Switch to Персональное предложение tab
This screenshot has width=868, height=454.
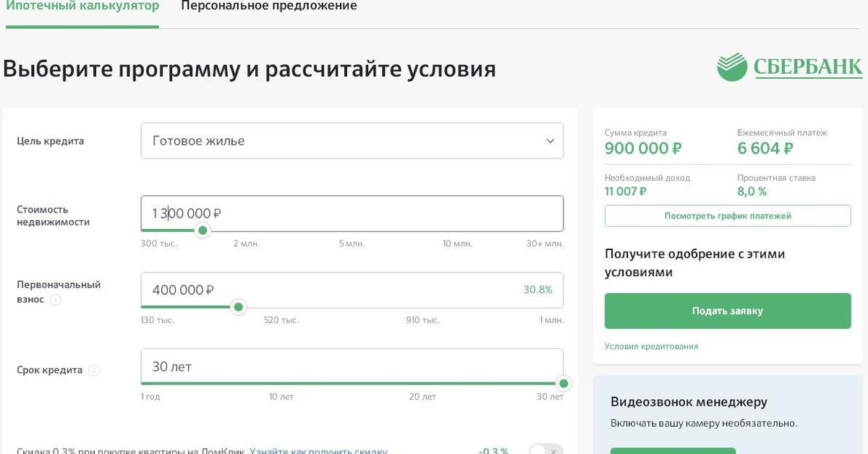(268, 7)
